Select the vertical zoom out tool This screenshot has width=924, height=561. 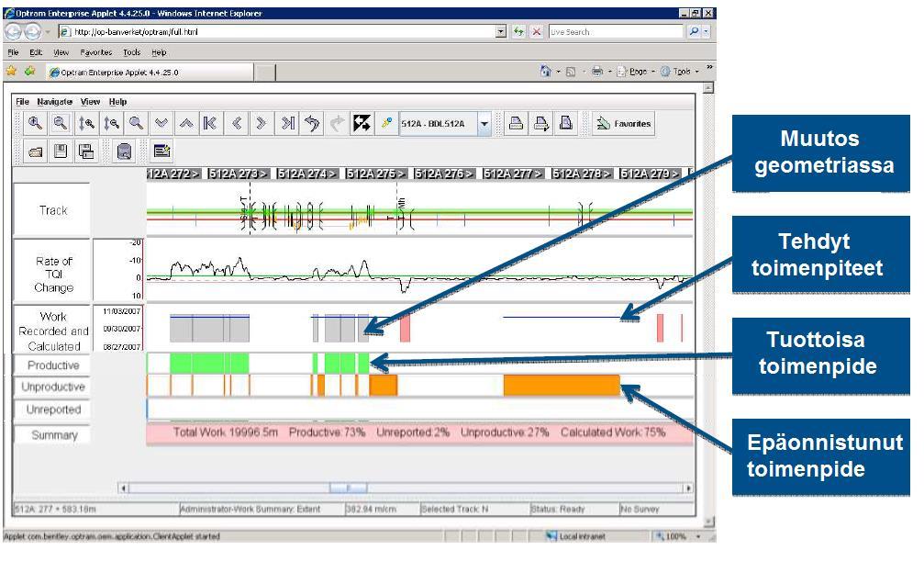pyautogui.click(x=111, y=123)
